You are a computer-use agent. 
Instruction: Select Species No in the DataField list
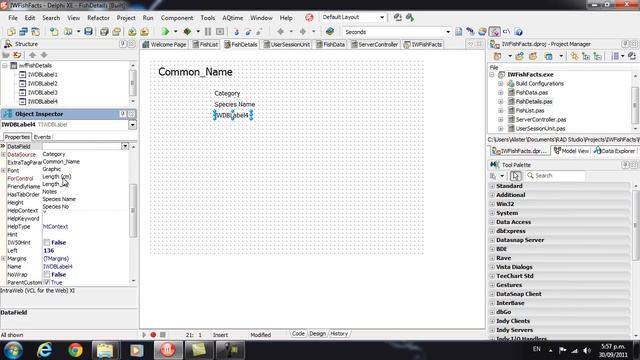click(x=56, y=207)
